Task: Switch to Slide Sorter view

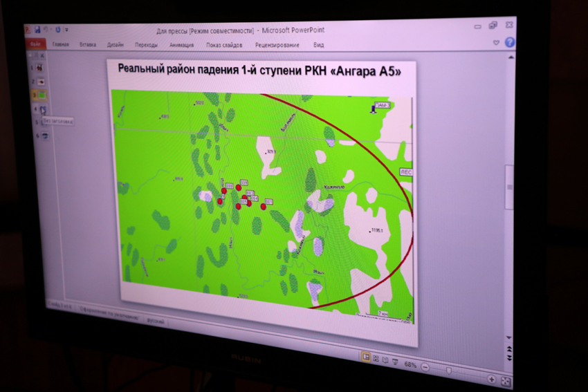Action: [376, 359]
